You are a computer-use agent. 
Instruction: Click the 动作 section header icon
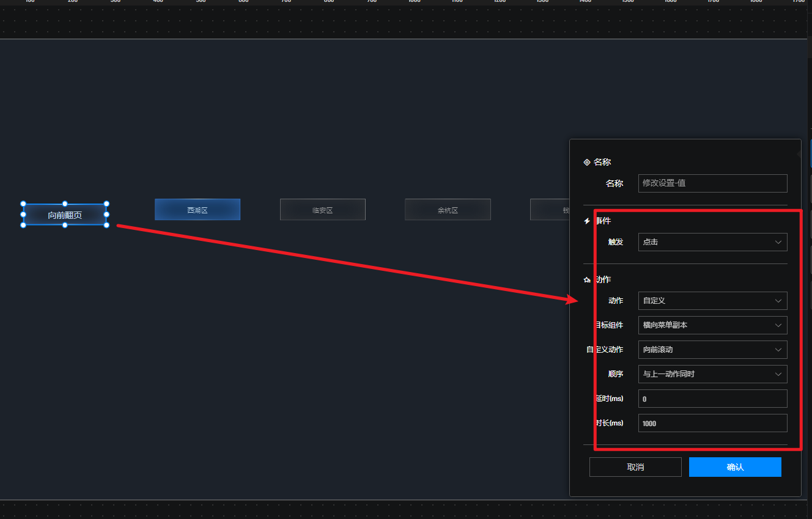pos(587,280)
